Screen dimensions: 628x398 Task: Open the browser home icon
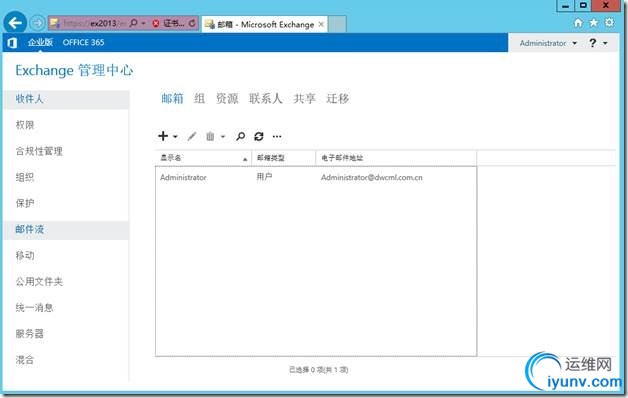pyautogui.click(x=578, y=23)
